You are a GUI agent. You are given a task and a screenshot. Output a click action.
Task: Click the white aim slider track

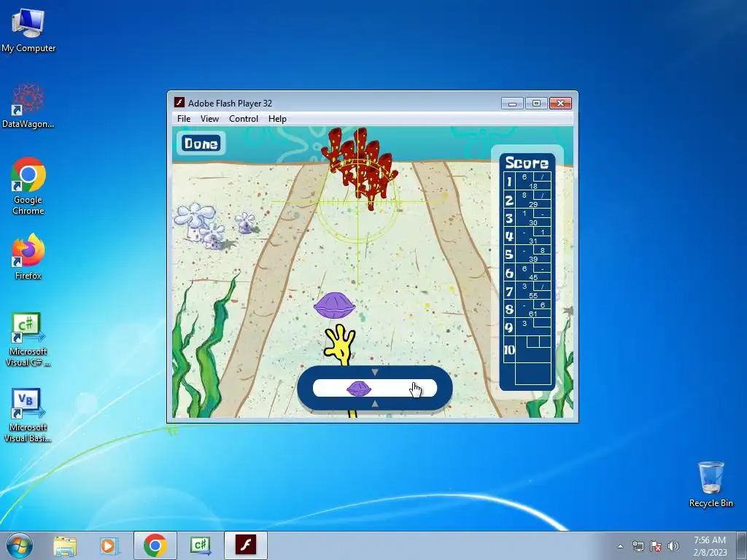click(374, 388)
